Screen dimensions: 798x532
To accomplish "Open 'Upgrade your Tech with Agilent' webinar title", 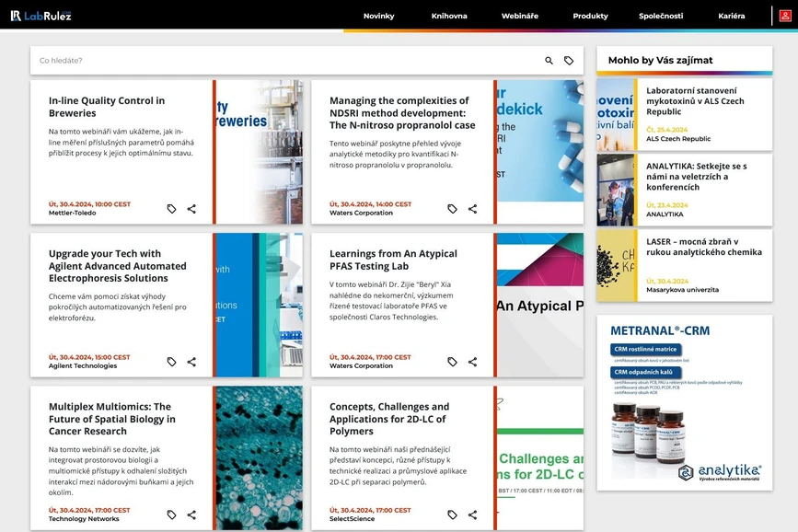I will pos(118,266).
